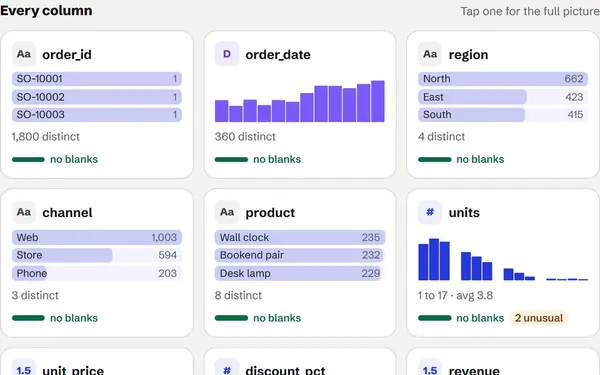The image size is (600, 375).
Task: Select the Store channel bar
Action: point(97,255)
